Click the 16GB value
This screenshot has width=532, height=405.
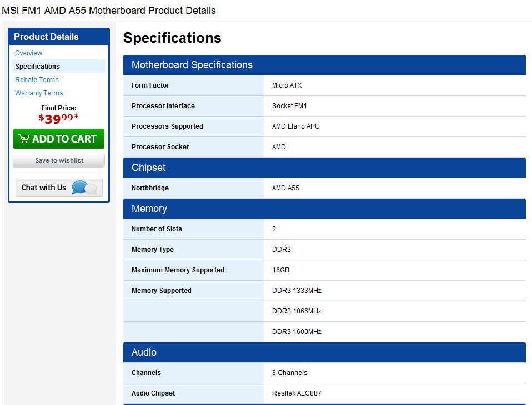coord(280,270)
